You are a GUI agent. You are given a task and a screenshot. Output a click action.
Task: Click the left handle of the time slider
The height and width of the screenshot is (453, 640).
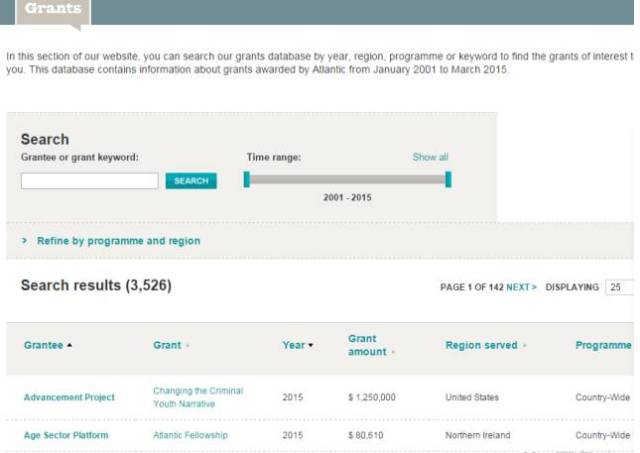247,180
